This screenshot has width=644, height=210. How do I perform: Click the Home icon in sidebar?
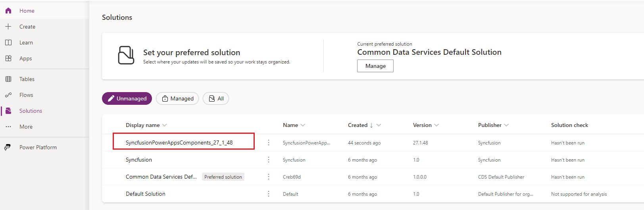pyautogui.click(x=8, y=11)
